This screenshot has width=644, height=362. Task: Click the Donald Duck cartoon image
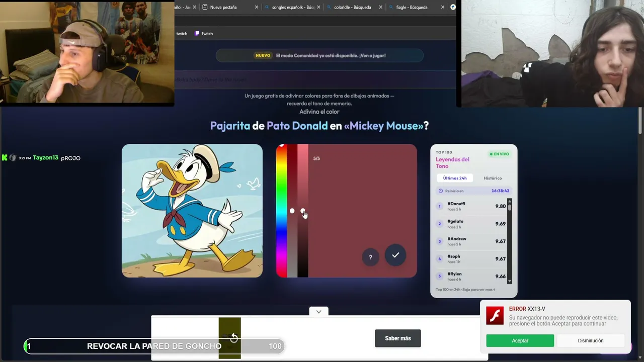click(x=192, y=211)
